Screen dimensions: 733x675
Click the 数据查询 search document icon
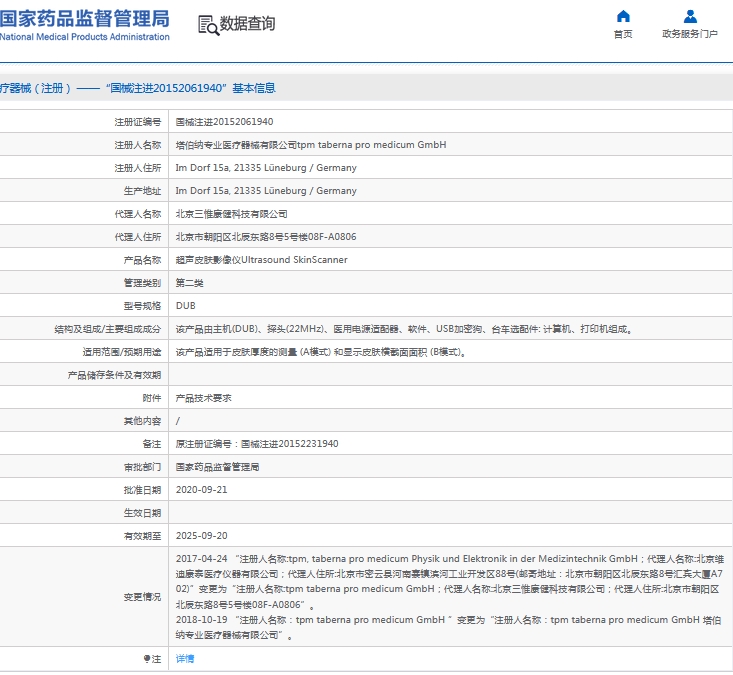208,25
